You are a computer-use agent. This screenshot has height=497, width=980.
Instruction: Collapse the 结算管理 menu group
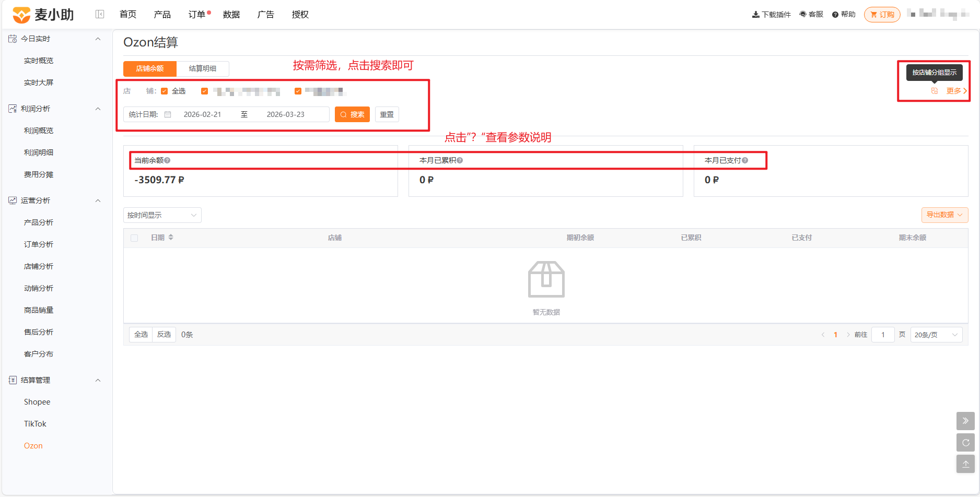(98, 380)
